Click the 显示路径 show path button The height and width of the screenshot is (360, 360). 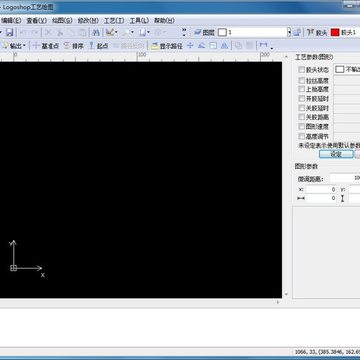pyautogui.click(x=167, y=46)
